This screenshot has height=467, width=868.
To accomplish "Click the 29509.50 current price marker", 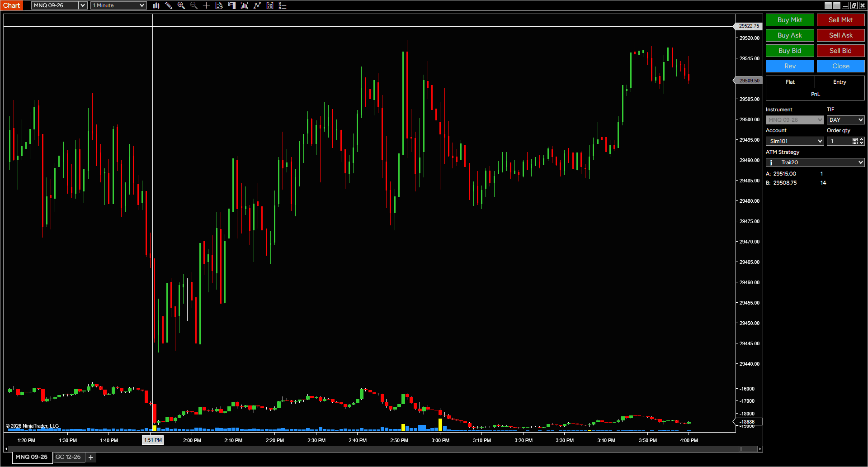I will [748, 81].
